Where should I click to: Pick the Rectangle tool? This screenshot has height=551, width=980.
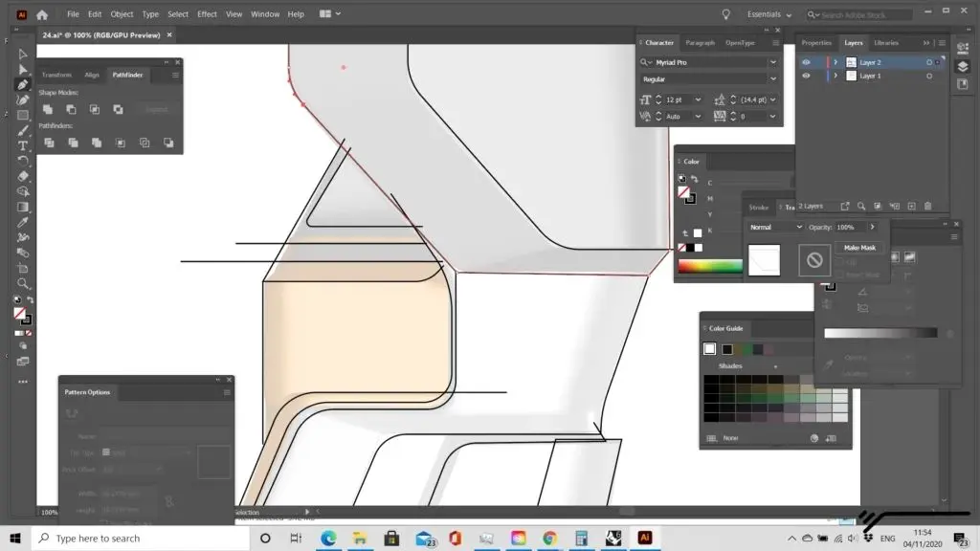(x=23, y=116)
